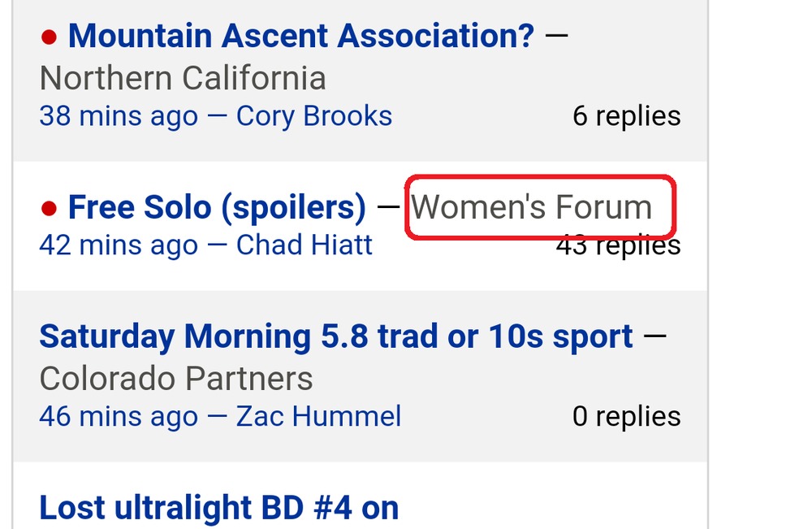The width and height of the screenshot is (812, 529).
Task: View Zac Hummel's profile
Action: tap(319, 417)
